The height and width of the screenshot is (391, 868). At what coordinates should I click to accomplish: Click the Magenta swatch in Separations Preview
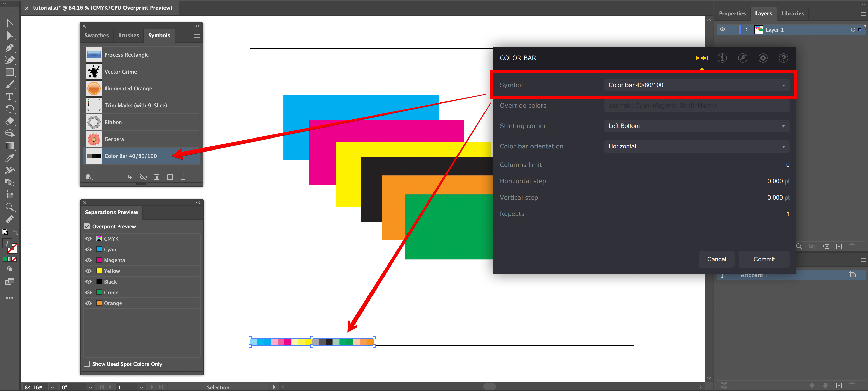[x=99, y=260]
